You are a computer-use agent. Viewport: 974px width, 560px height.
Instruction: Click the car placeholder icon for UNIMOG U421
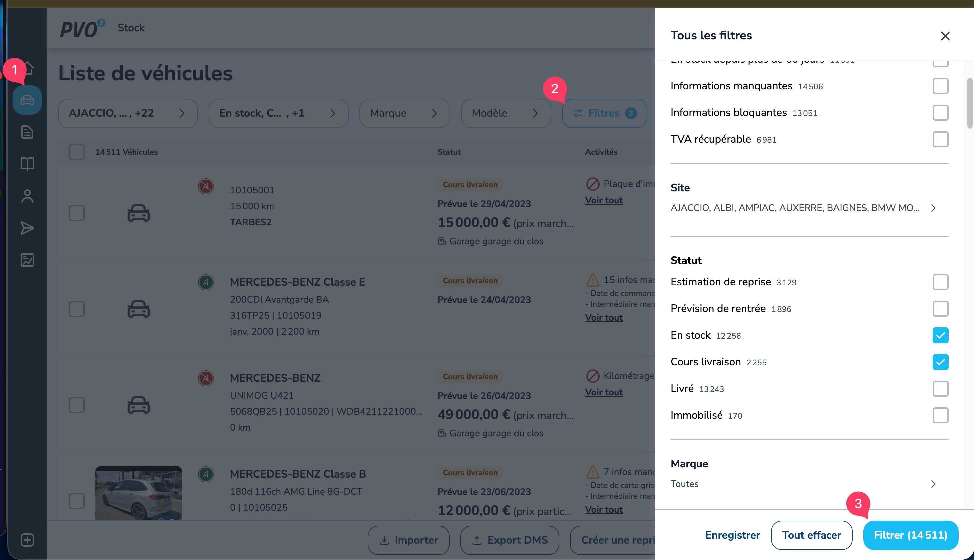pos(138,405)
